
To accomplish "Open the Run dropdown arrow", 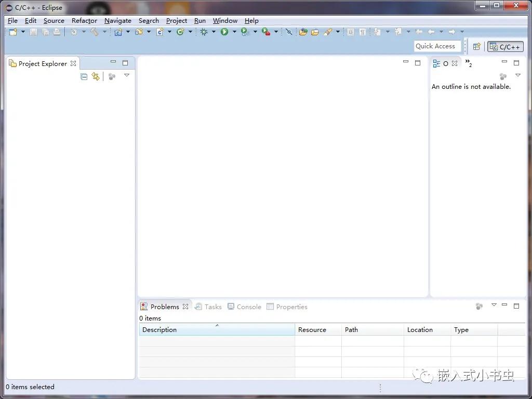I will point(234,32).
